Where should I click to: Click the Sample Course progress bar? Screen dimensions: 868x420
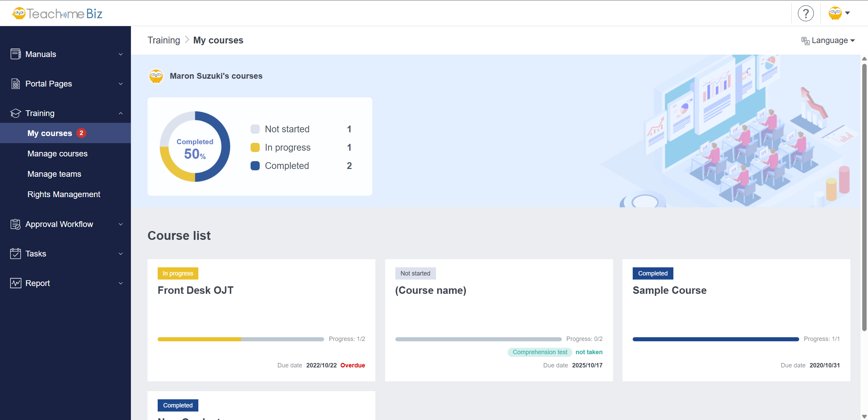click(715, 339)
